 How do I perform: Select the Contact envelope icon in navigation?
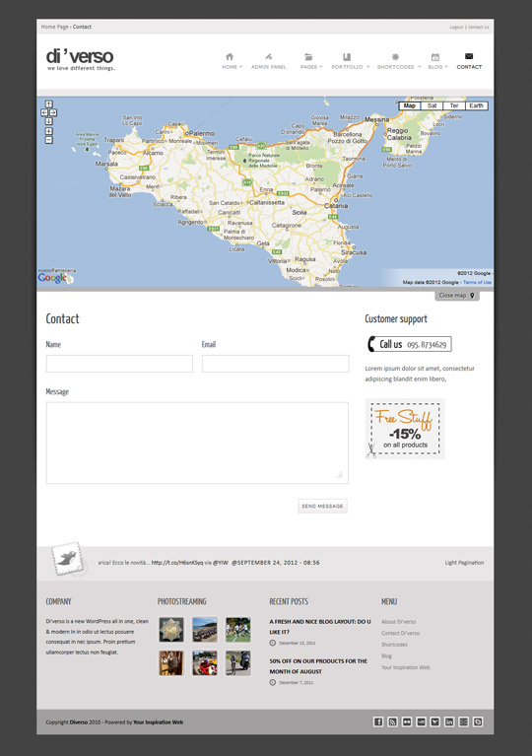pos(469,56)
